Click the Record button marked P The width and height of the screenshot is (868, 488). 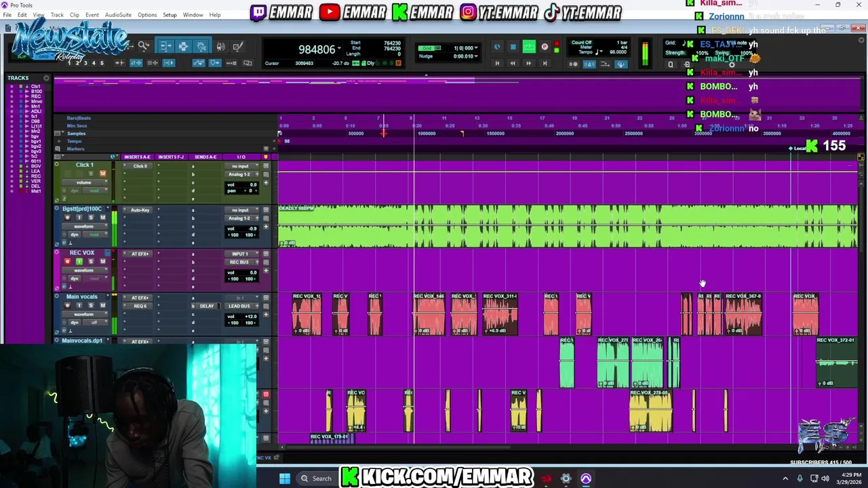tap(545, 47)
